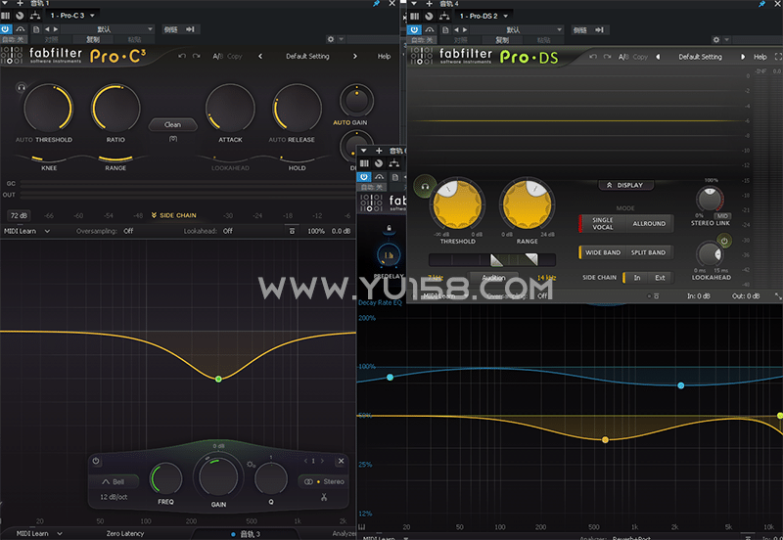Viewport: 783px width, 540px height.
Task: Click 72 dB range value in Pro-C 3
Action: (x=19, y=215)
